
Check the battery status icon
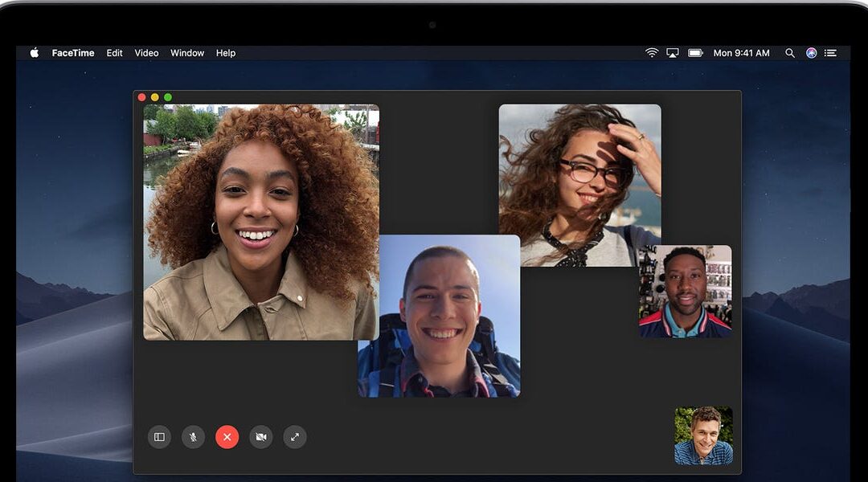click(x=695, y=53)
